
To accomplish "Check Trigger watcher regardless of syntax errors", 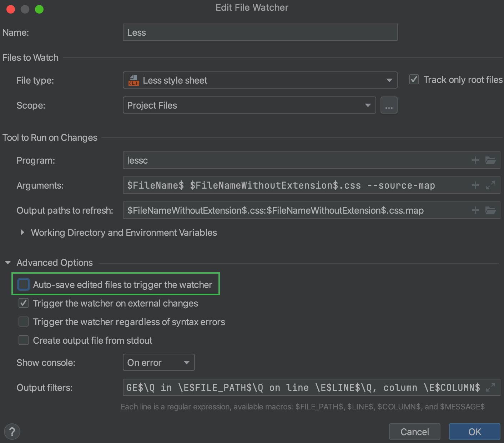I will pyautogui.click(x=23, y=322).
